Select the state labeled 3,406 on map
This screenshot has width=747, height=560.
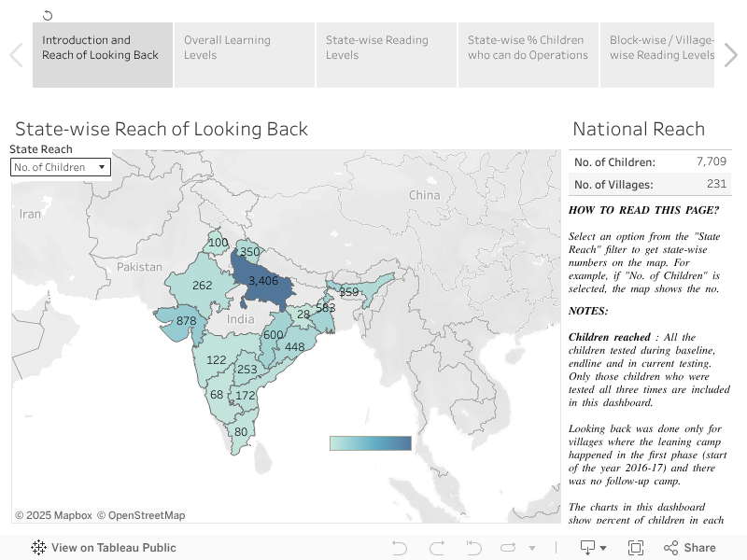click(263, 281)
